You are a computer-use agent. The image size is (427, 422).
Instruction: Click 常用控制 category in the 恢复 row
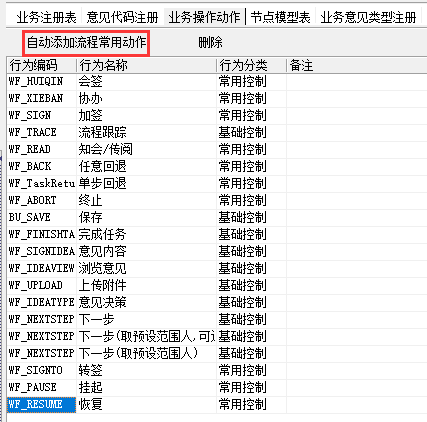coord(243,405)
